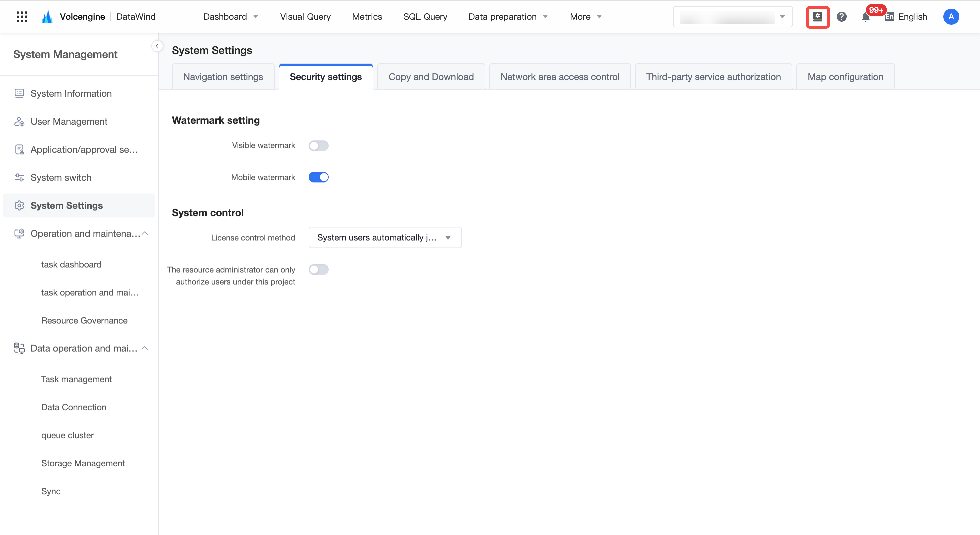980x535 pixels.
Task: Open the License control method dropdown
Action: coord(385,237)
